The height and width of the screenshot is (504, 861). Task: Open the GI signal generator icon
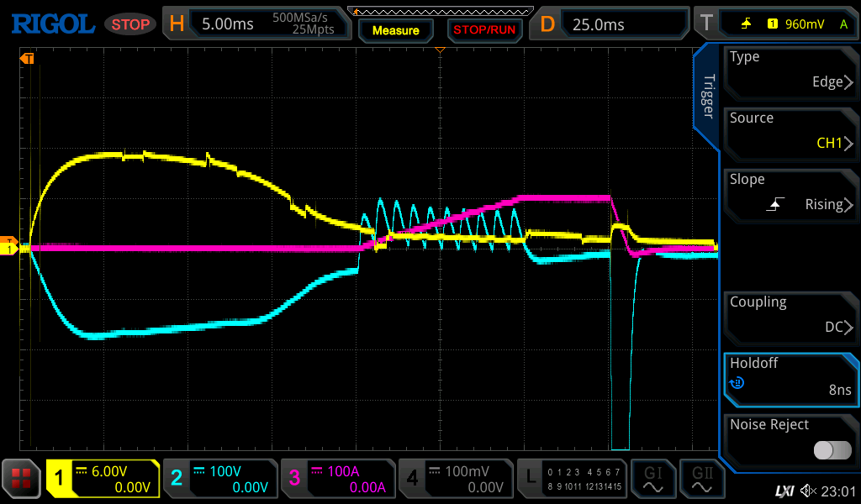(x=652, y=479)
